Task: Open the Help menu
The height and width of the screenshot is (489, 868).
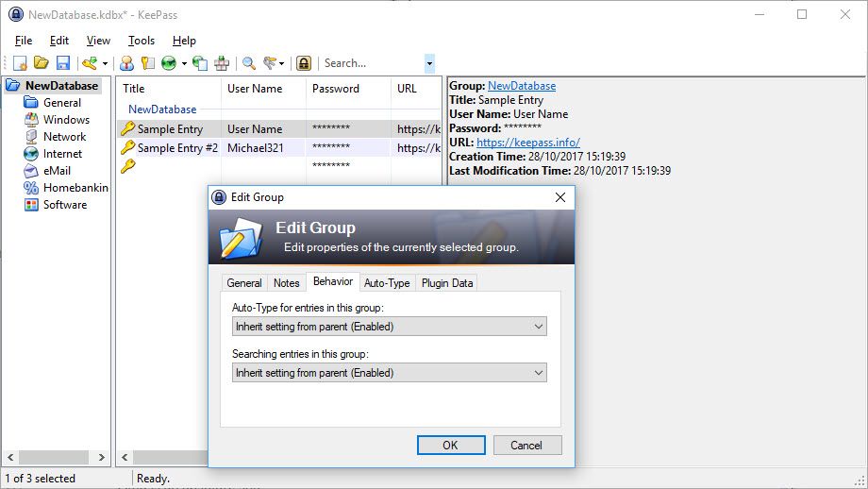Action: [x=184, y=41]
